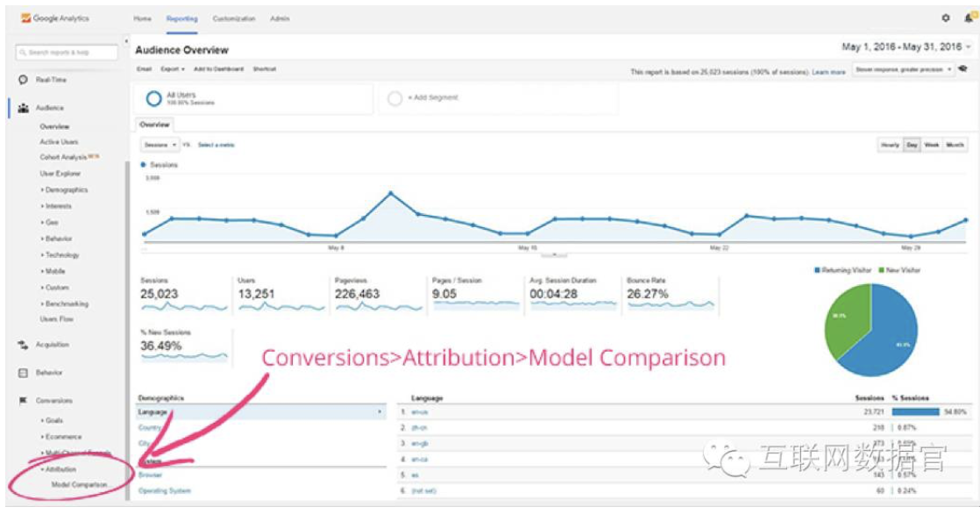Click the Model Comparison report link

(79, 484)
